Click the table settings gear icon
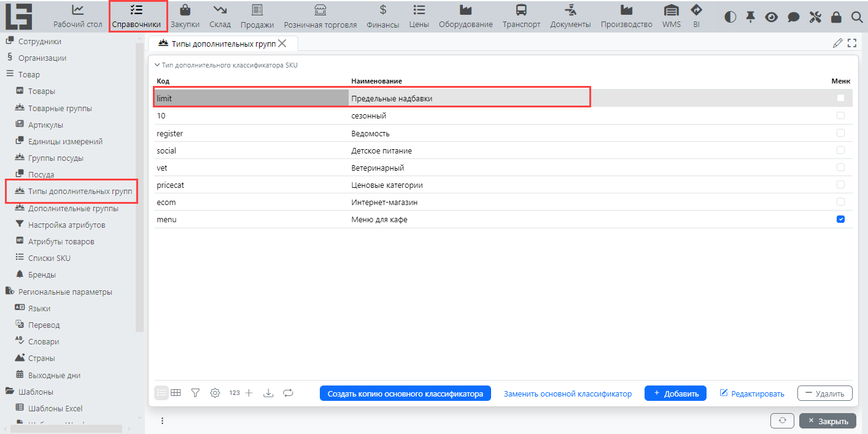 tap(215, 393)
